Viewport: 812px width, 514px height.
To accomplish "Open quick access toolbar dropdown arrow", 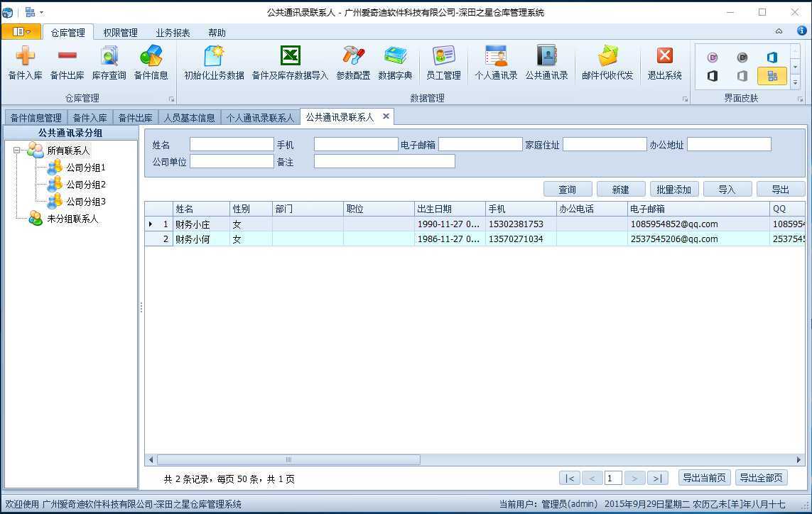I will [x=41, y=12].
